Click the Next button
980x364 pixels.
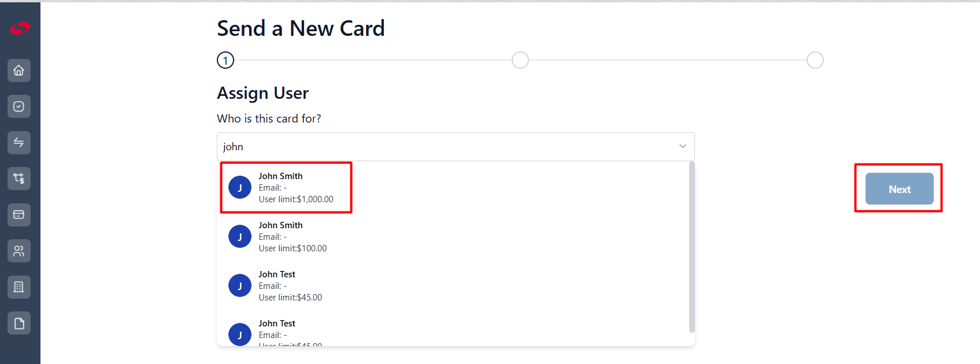(899, 189)
